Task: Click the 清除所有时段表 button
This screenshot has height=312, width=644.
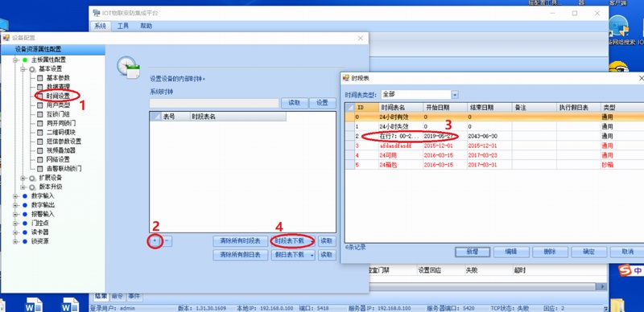Action: 240,241
